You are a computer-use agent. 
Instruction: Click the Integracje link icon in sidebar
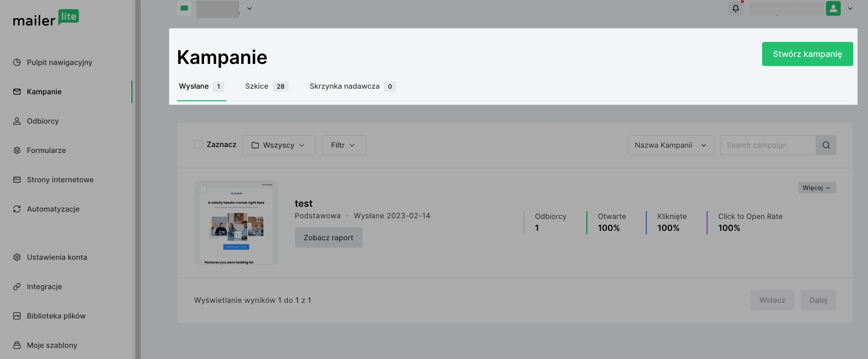pyautogui.click(x=17, y=287)
